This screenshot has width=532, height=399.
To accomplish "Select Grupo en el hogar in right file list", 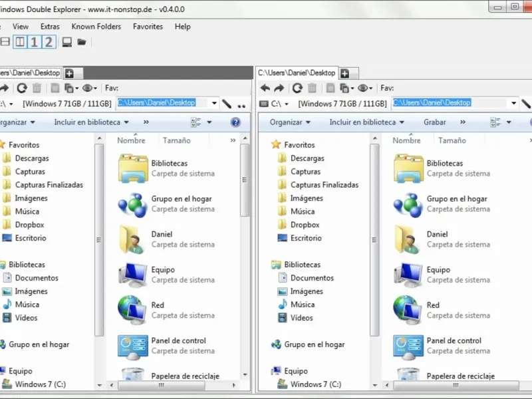I will click(x=442, y=204).
